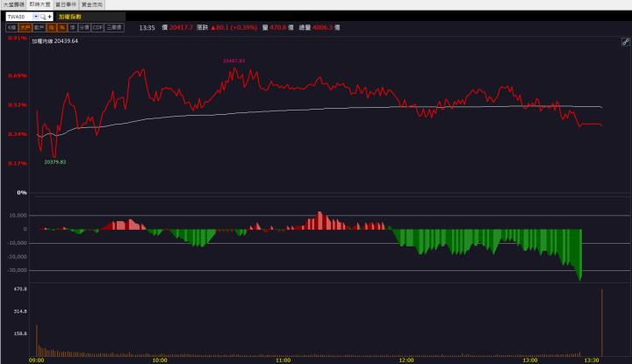Click the link icon at chart top-right
This screenshot has height=364, width=632.
tap(625, 41)
